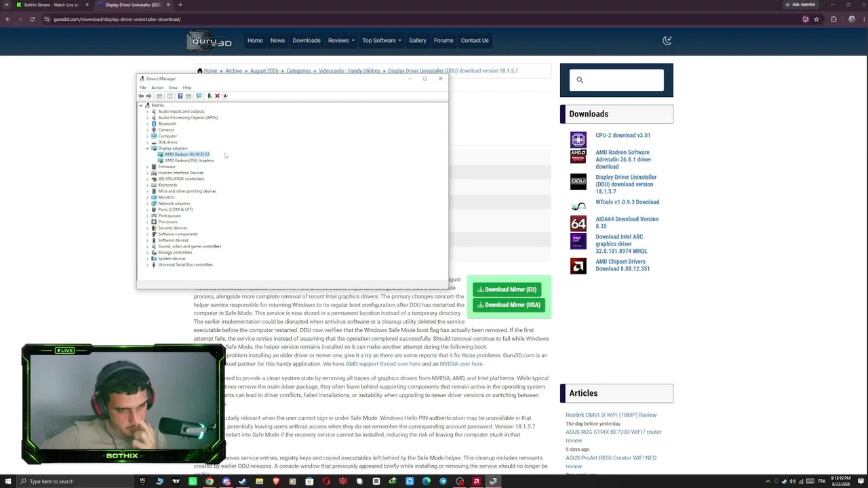Screen dimensions: 868x488
Task: Click the Disable device down-arrow icon
Action: pyautogui.click(x=225, y=96)
